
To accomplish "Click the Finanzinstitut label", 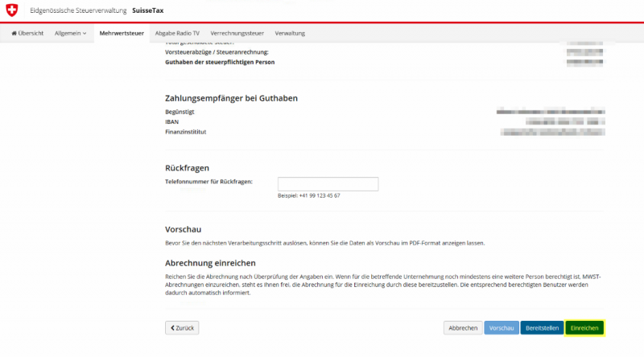I will (x=186, y=132).
